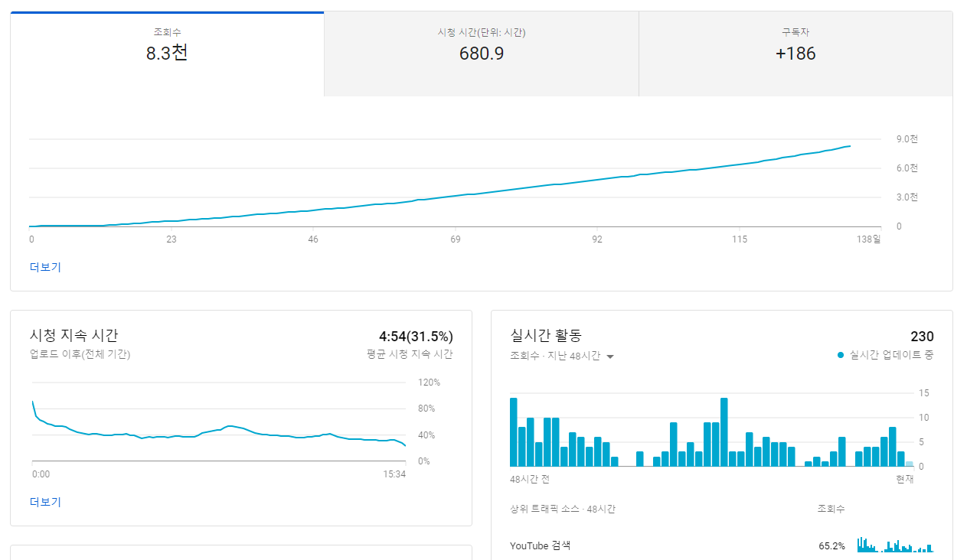Open the 조회수 · 지난 48시간 dropdown

562,356
